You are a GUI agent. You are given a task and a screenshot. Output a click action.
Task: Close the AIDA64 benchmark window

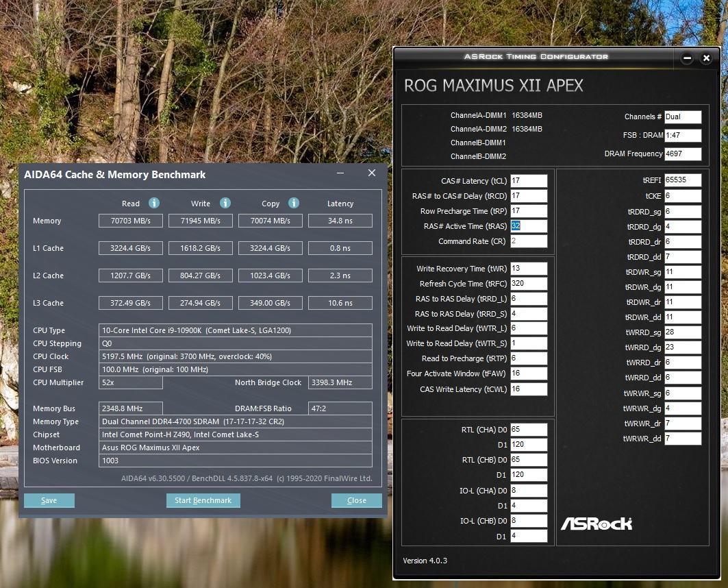[372, 173]
